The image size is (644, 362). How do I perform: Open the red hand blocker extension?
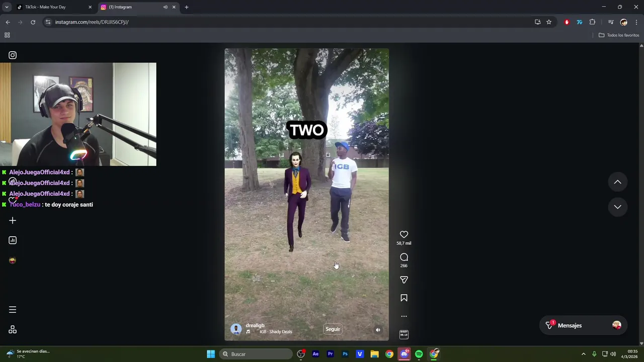click(x=567, y=22)
